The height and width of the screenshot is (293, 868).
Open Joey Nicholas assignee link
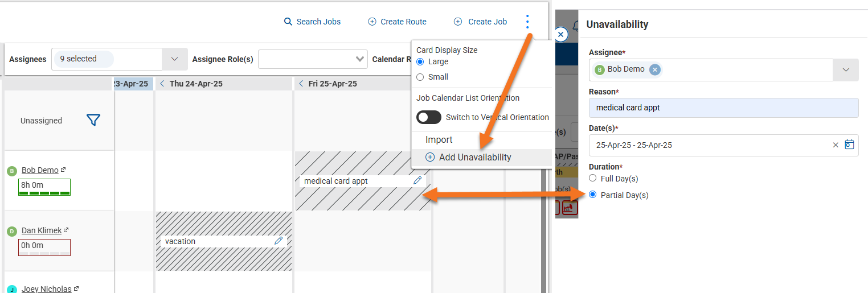pyautogui.click(x=47, y=289)
